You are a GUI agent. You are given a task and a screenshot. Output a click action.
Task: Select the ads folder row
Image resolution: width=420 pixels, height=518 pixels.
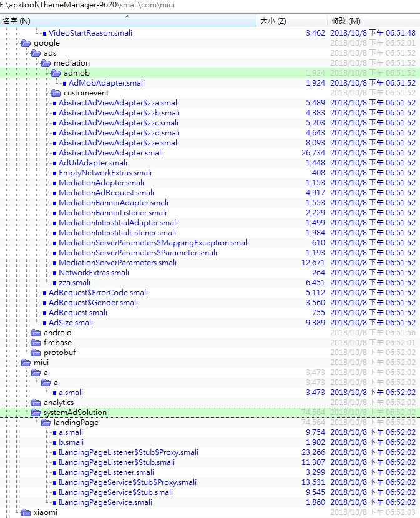pyautogui.click(x=210, y=53)
